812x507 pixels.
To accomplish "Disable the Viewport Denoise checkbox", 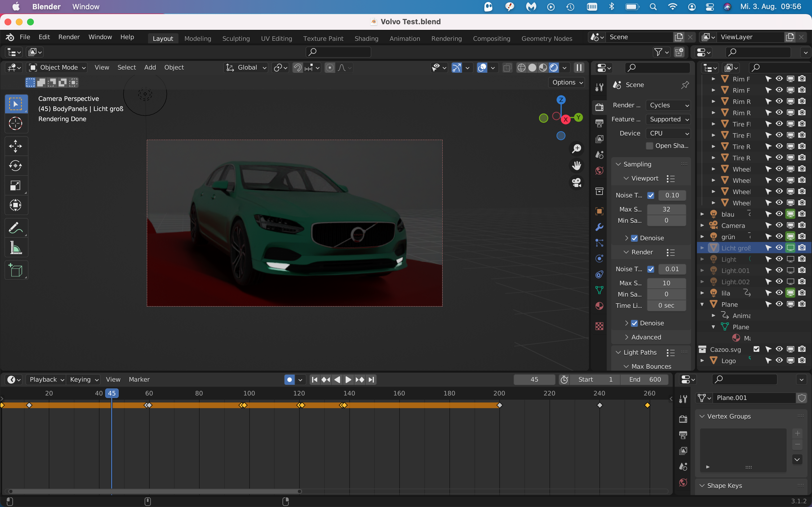I will click(x=634, y=238).
